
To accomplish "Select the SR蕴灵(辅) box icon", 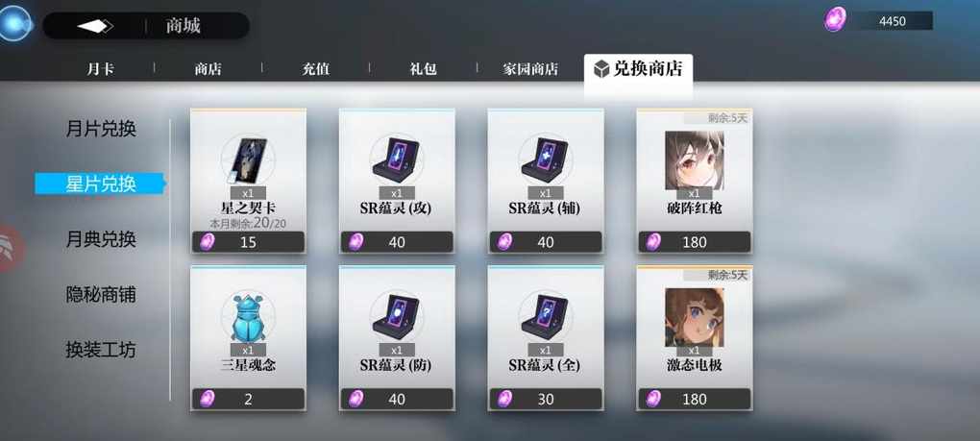I will 546,161.
